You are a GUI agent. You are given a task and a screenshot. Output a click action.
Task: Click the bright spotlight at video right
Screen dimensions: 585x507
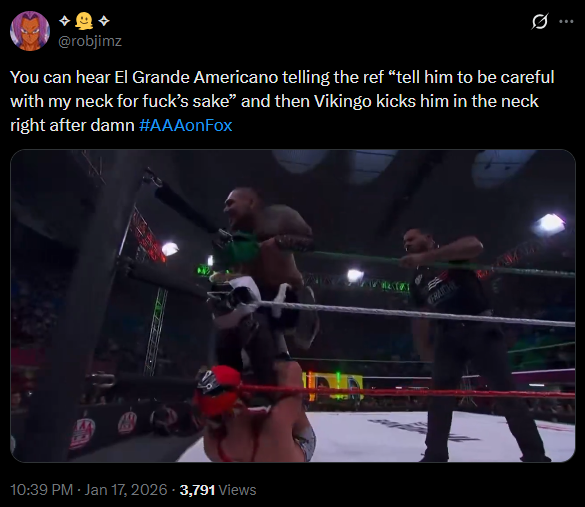(550, 223)
